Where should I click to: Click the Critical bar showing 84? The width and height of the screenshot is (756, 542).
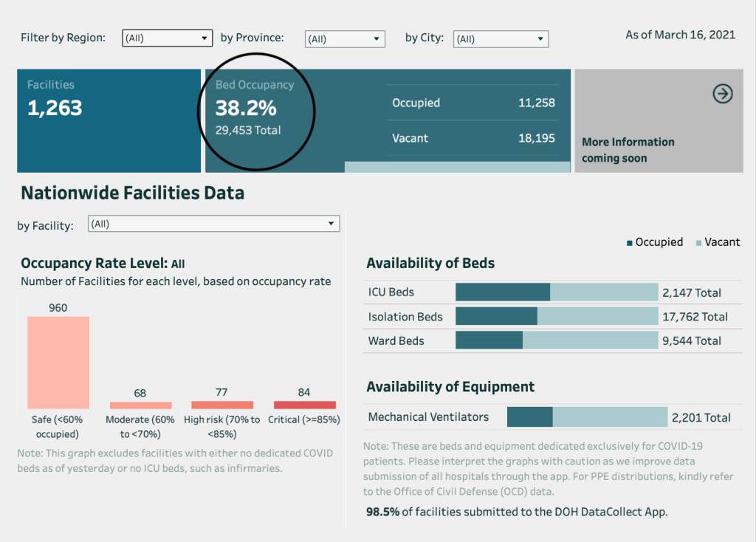coord(304,405)
